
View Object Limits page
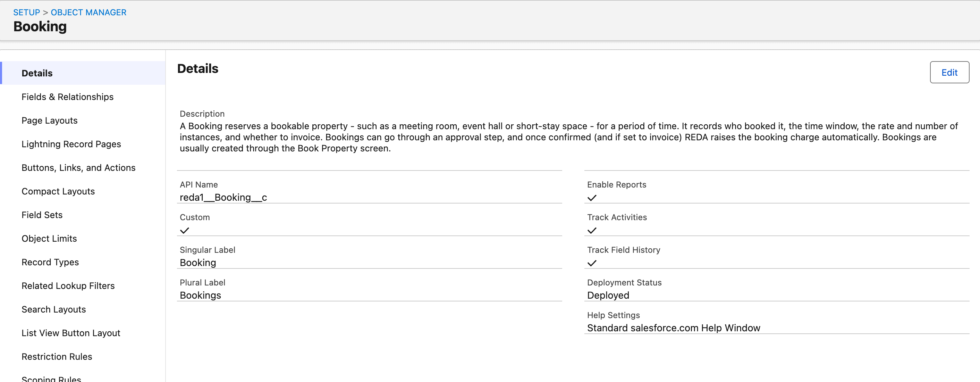[49, 239]
